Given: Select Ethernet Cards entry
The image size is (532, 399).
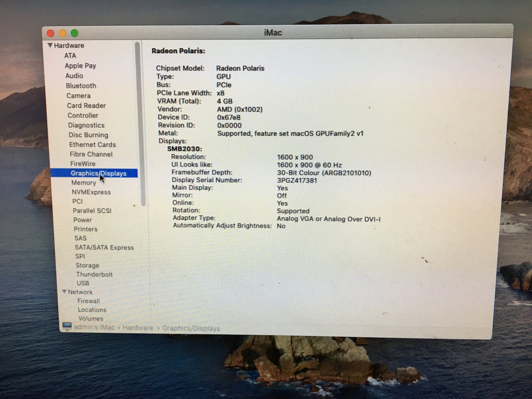Looking at the screenshot, I should pos(92,145).
